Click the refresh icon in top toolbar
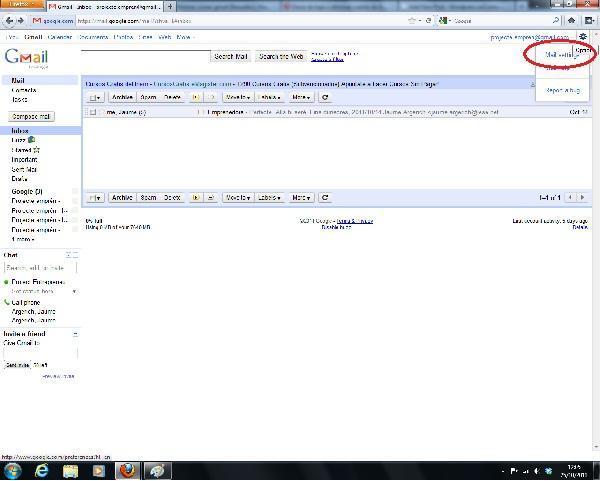Viewport: 600px width, 481px height. point(325,98)
